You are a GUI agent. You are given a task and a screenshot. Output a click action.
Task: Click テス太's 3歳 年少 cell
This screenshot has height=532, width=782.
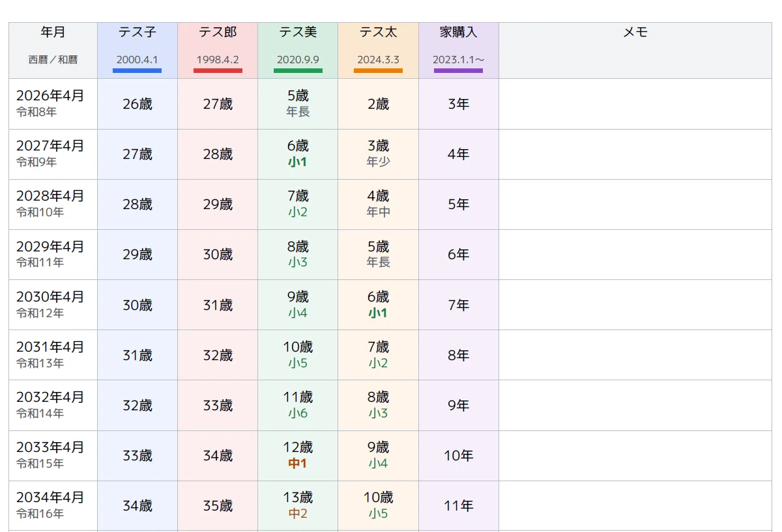point(378,154)
